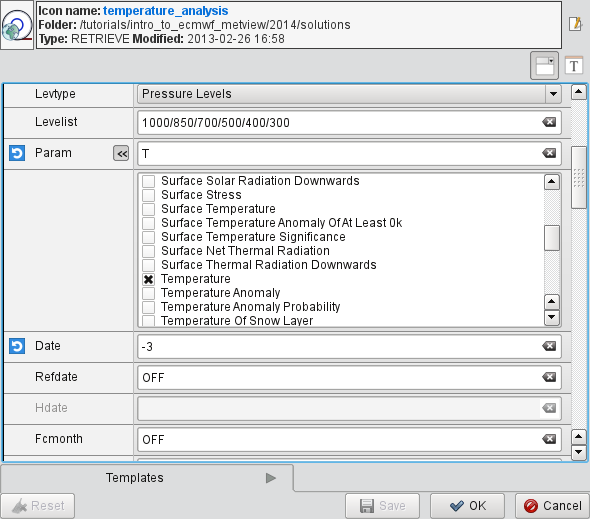Clear the Levelist field contents
Viewport: 590px width, 519px height.
549,122
